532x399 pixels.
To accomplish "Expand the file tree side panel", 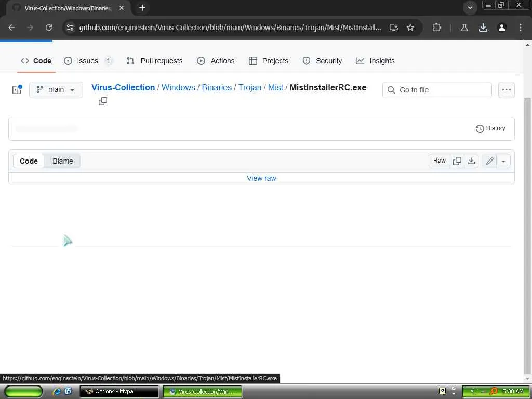I will click(17, 89).
